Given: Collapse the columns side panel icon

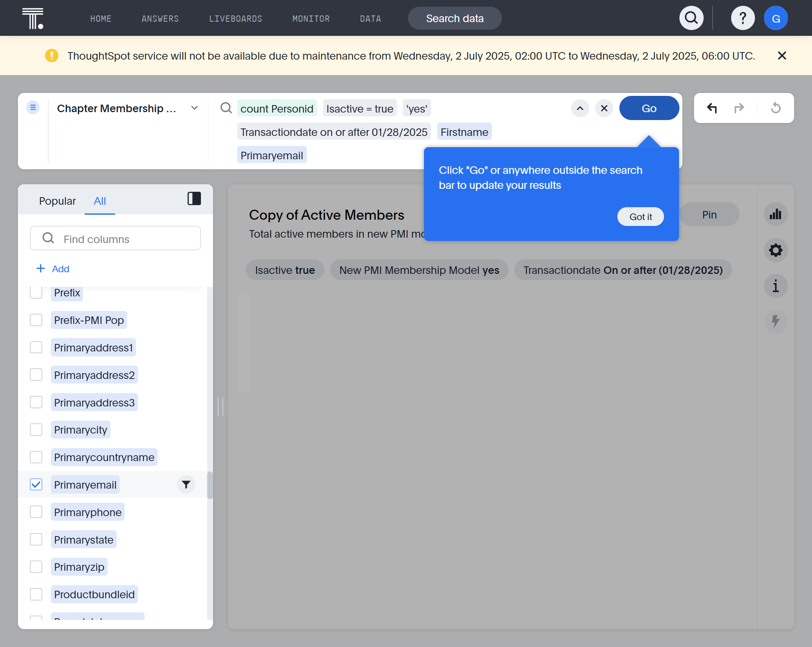Looking at the screenshot, I should click(194, 198).
